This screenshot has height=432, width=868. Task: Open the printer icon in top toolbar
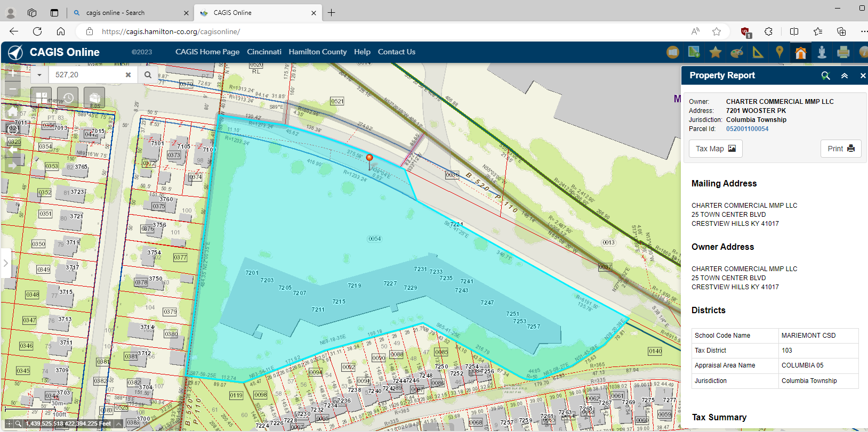click(x=843, y=52)
